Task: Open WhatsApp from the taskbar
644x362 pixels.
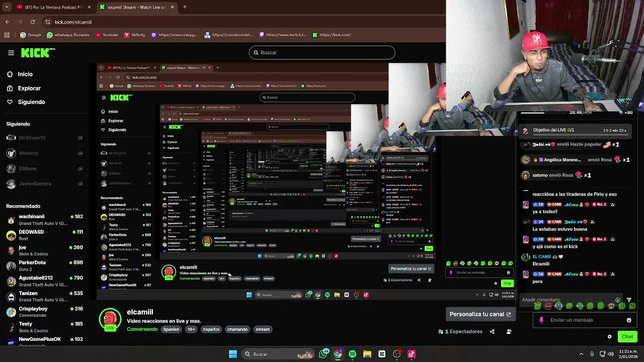Action: [x=324, y=354]
